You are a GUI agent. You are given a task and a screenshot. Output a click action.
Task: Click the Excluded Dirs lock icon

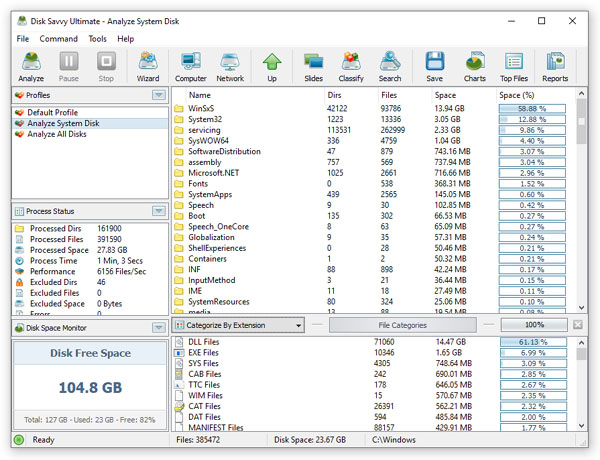pos(20,282)
